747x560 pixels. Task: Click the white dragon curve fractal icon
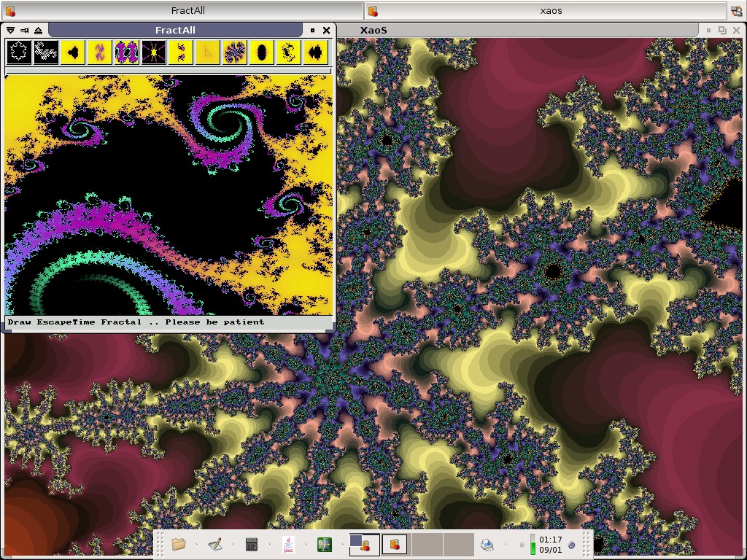click(x=46, y=52)
